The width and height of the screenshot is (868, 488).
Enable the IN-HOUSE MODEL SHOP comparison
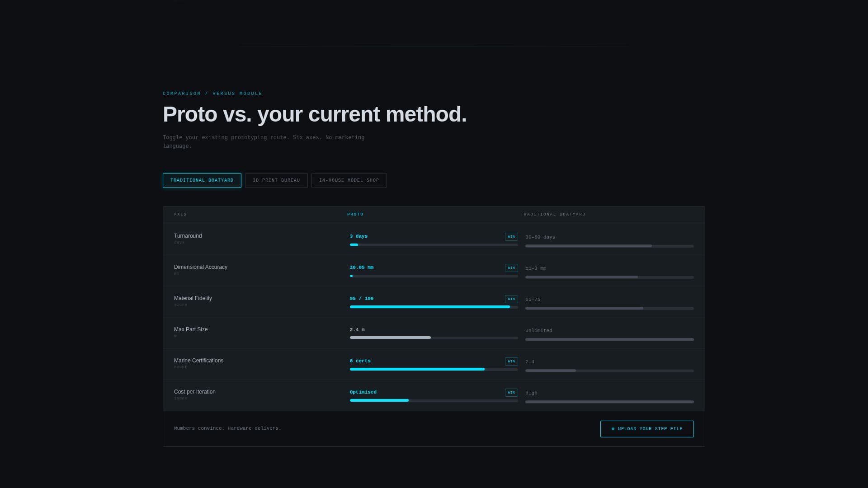[349, 180]
